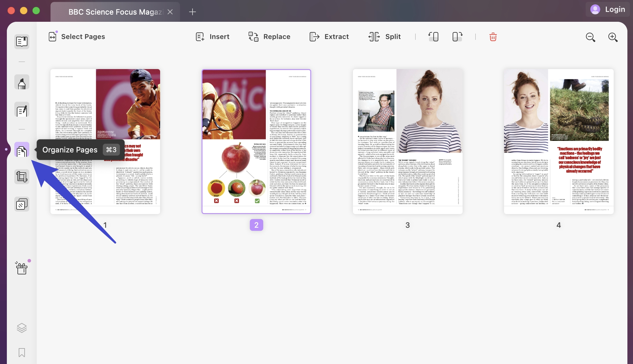This screenshot has height=364, width=633.
Task: Open the Compare pages tool
Action: [x=22, y=204]
